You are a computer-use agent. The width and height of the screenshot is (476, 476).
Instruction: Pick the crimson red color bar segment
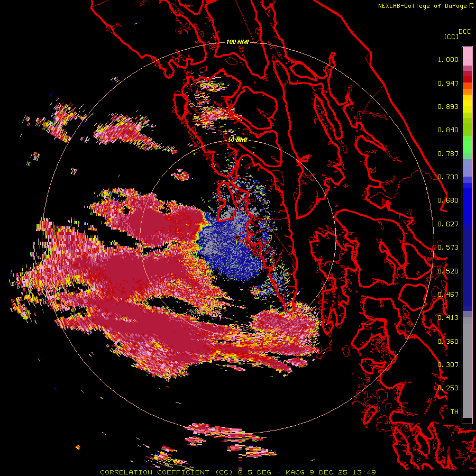coord(467,74)
